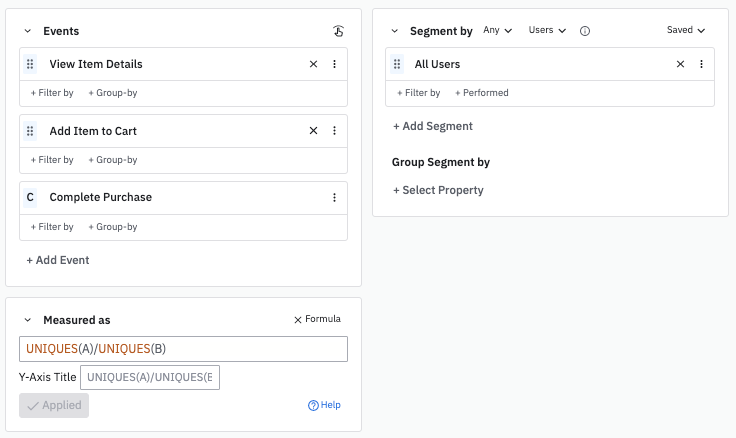The height and width of the screenshot is (438, 736).
Task: Remove the Add Item to Cart event
Action: click(x=313, y=131)
